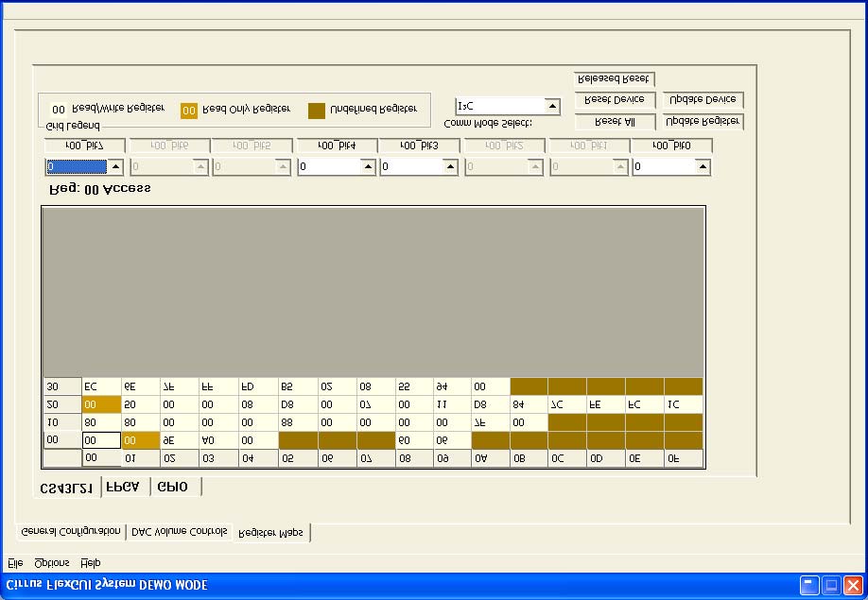Open the Help menu
The width and height of the screenshot is (868, 600).
click(89, 562)
